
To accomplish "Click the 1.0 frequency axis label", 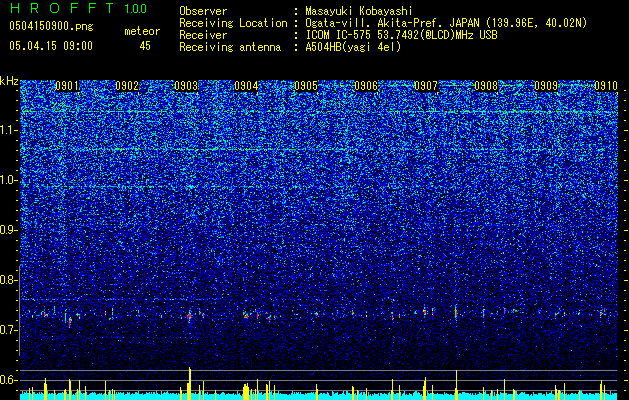I will click(8, 180).
